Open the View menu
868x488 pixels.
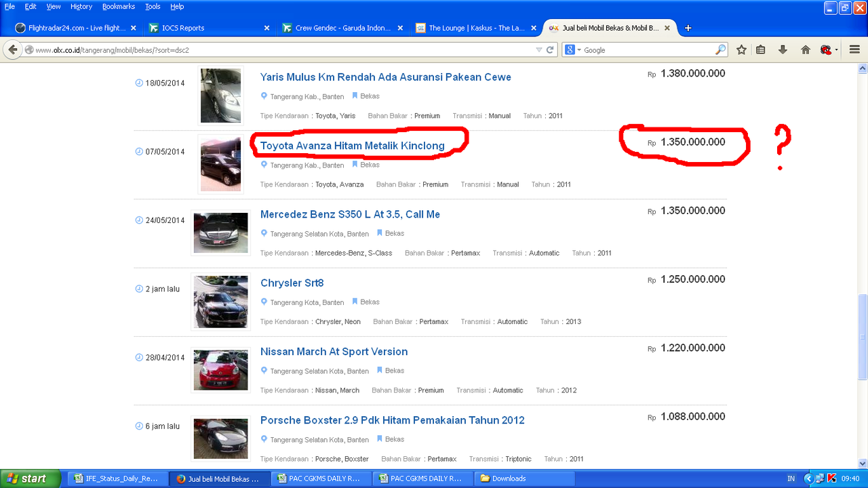[54, 6]
